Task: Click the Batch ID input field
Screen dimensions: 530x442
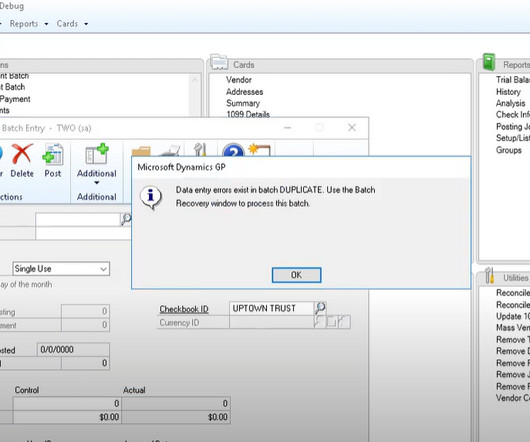Action: (x=78, y=220)
